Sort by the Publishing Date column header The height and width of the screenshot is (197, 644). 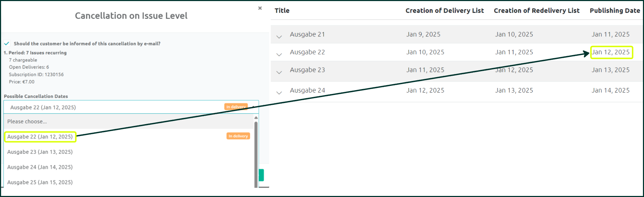pos(615,11)
